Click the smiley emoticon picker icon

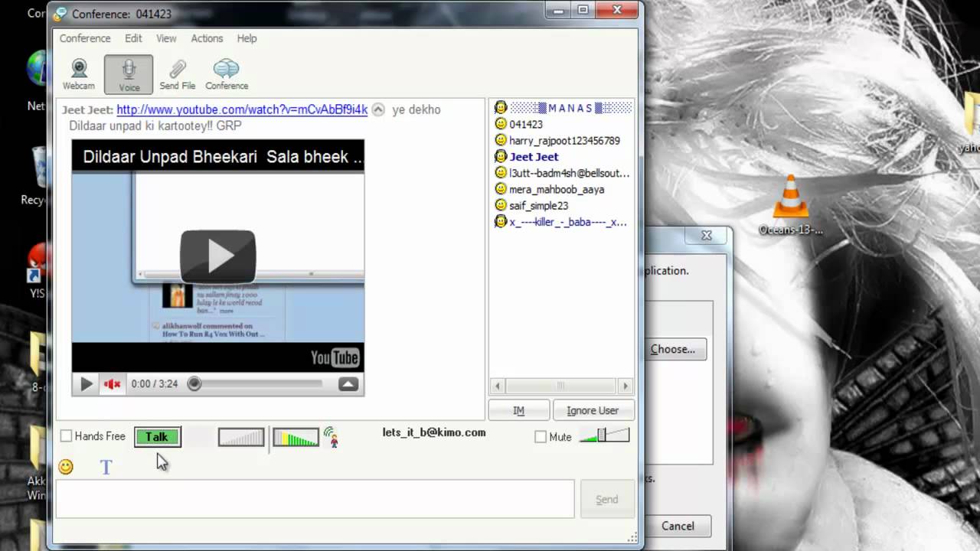(x=66, y=467)
